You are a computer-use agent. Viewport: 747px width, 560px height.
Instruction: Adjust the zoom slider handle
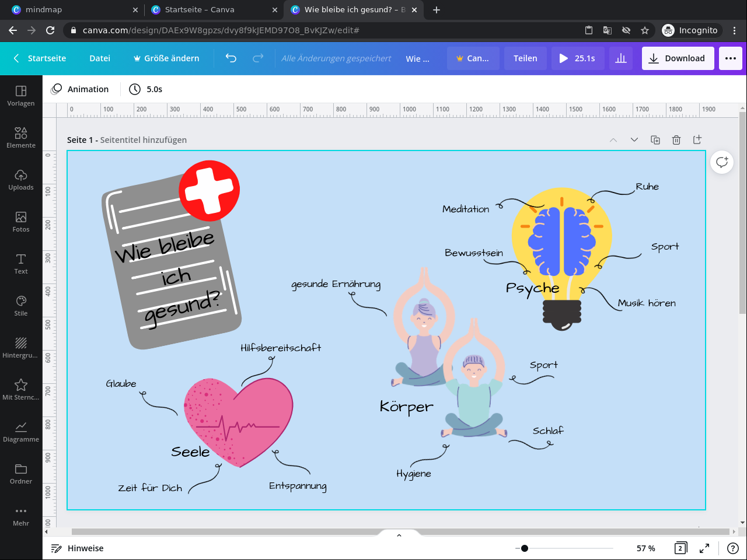click(525, 548)
